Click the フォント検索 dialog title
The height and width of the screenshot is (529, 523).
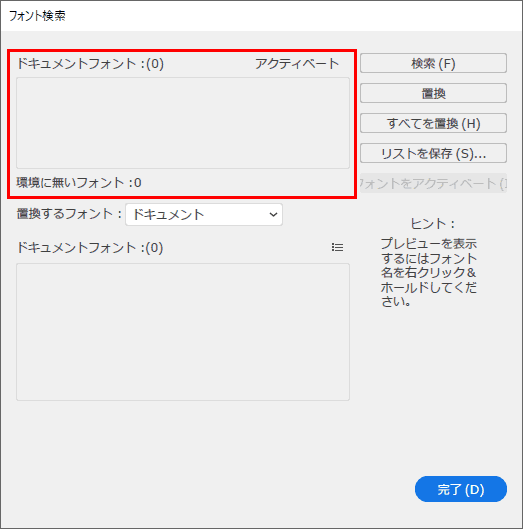[x=37, y=16]
